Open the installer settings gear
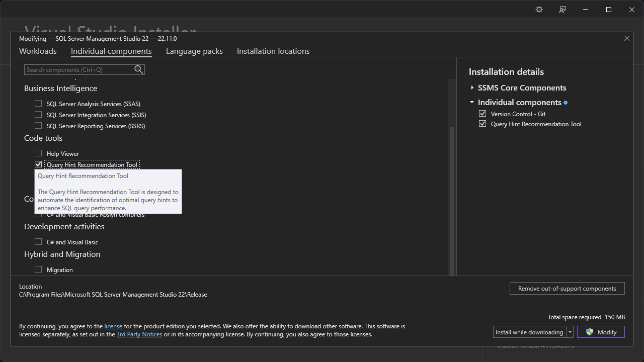This screenshot has width=644, height=362. (539, 10)
